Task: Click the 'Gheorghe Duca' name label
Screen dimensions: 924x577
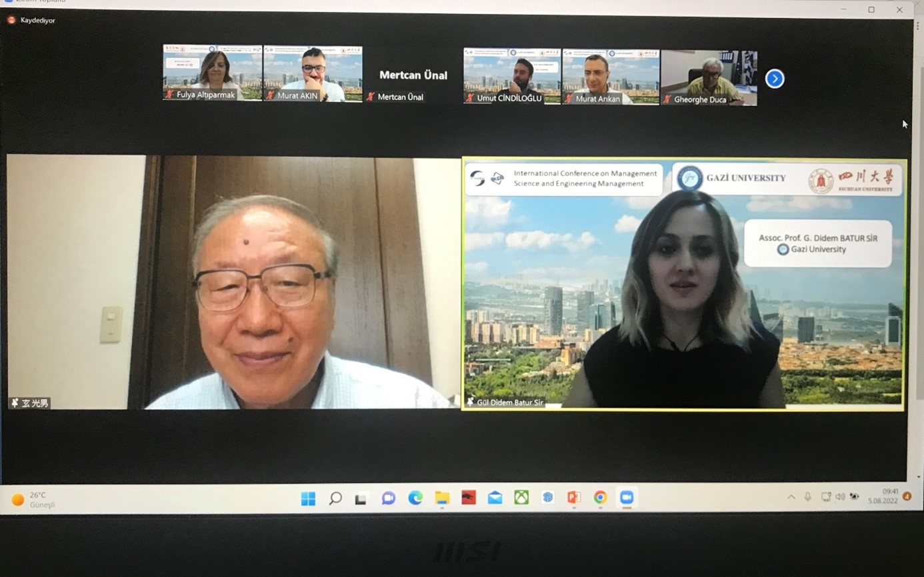Action: (x=700, y=100)
